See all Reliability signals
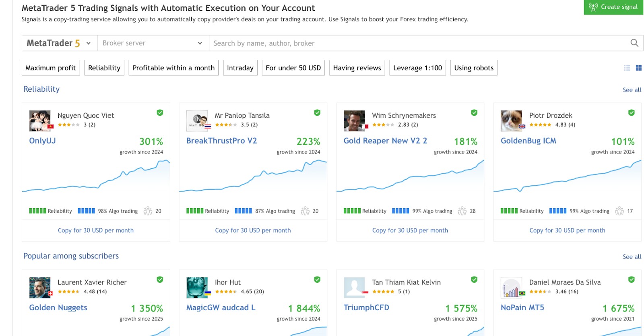The height and width of the screenshot is (336, 644). click(632, 90)
